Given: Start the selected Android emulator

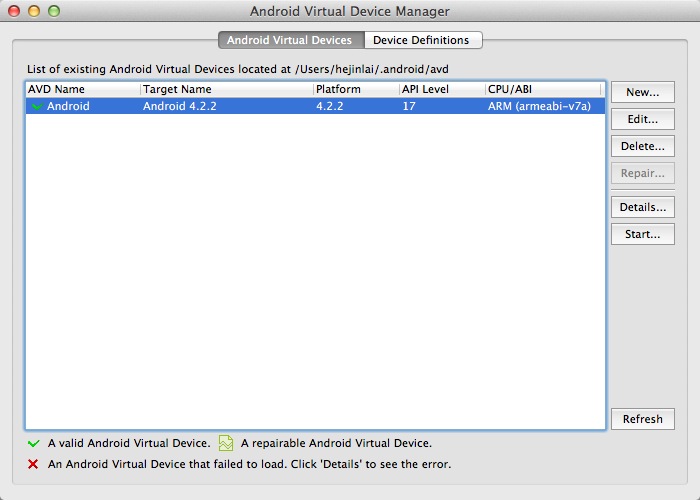Looking at the screenshot, I should coord(642,234).
